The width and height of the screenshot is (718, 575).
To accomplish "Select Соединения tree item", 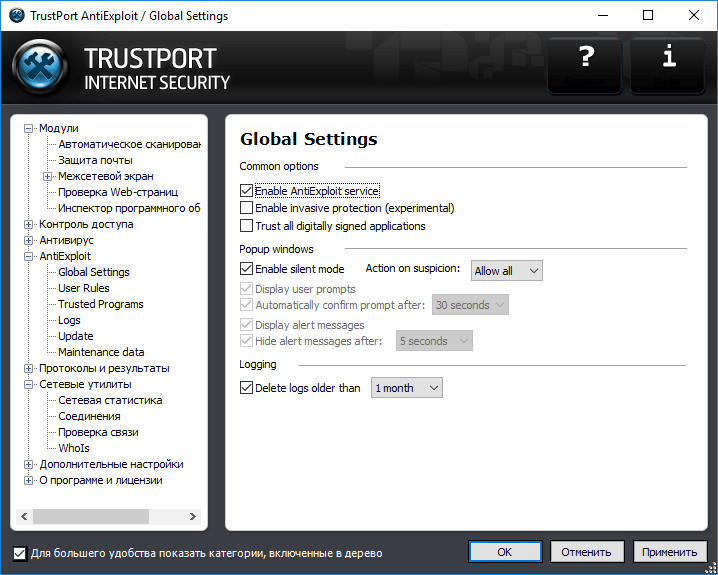I will [x=89, y=416].
